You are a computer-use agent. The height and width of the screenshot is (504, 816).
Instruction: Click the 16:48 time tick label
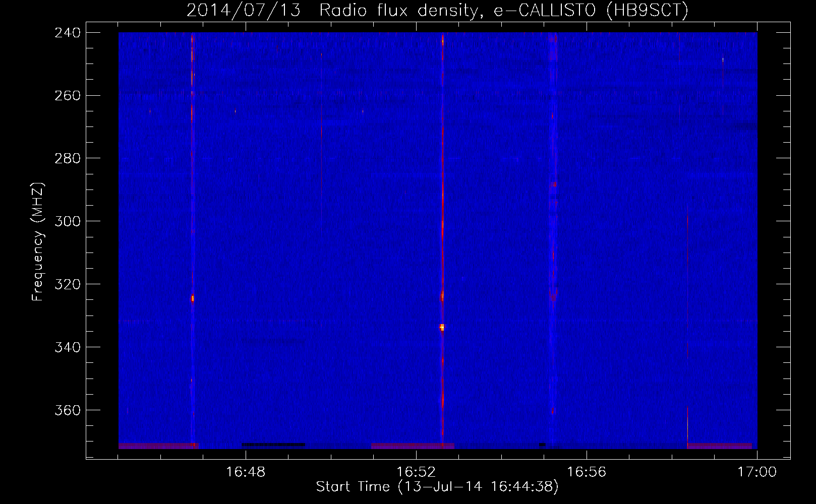pos(246,472)
